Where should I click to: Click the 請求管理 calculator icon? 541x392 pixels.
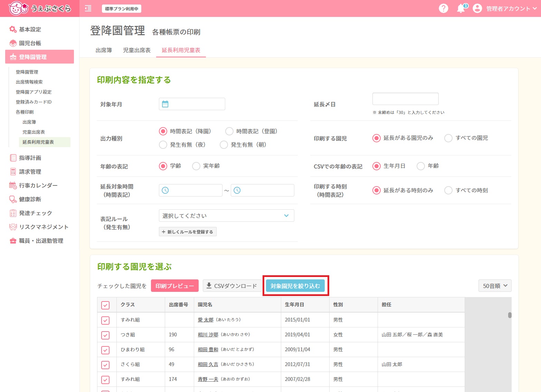(13, 172)
